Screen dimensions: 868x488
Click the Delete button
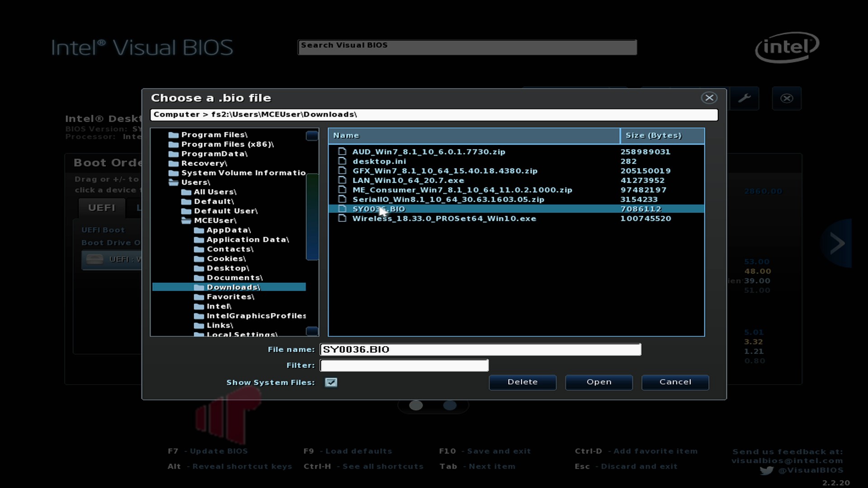pos(523,382)
